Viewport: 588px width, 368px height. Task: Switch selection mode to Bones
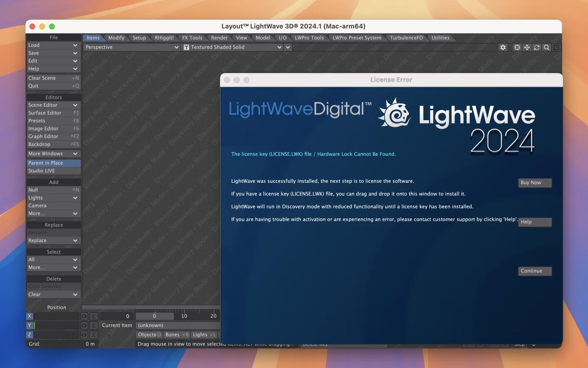coord(177,335)
